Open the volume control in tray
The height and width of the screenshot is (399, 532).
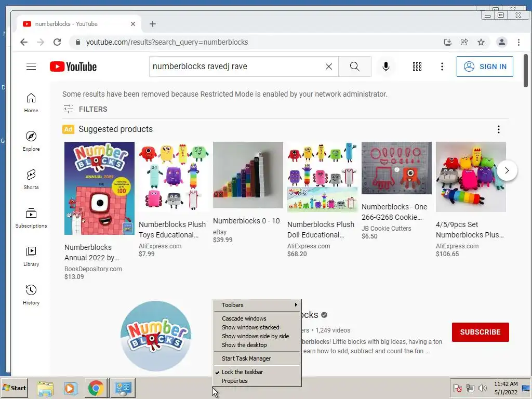pos(482,388)
